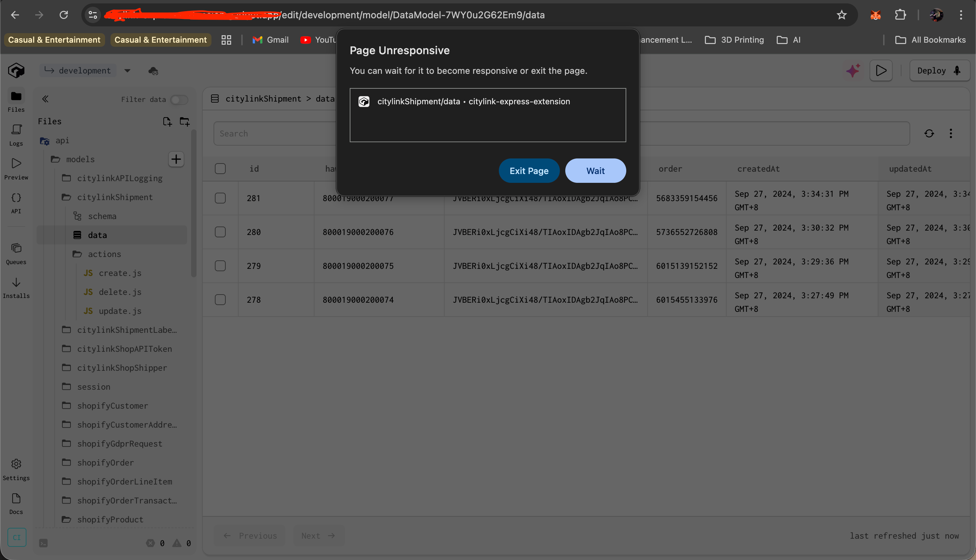Click the AI sparkle assistant icon
Viewport: 976px width, 560px height.
coord(853,71)
